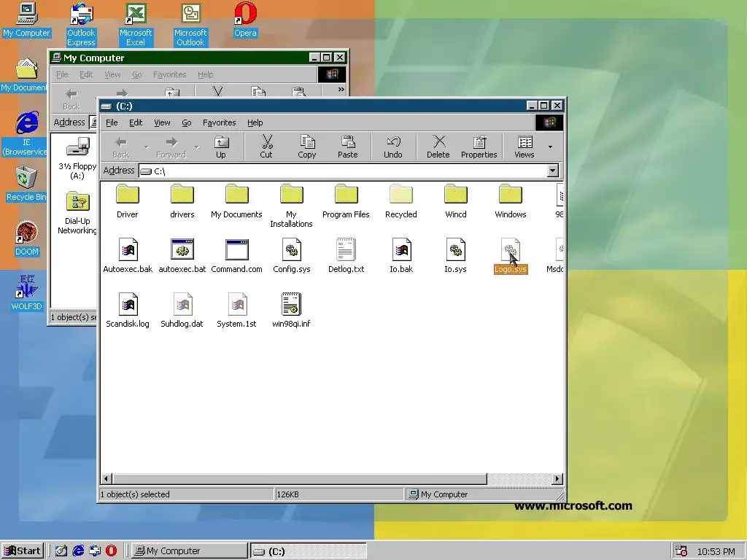747x560 pixels.
Task: Select the Recycle Bin desktop icon
Action: [x=26, y=184]
